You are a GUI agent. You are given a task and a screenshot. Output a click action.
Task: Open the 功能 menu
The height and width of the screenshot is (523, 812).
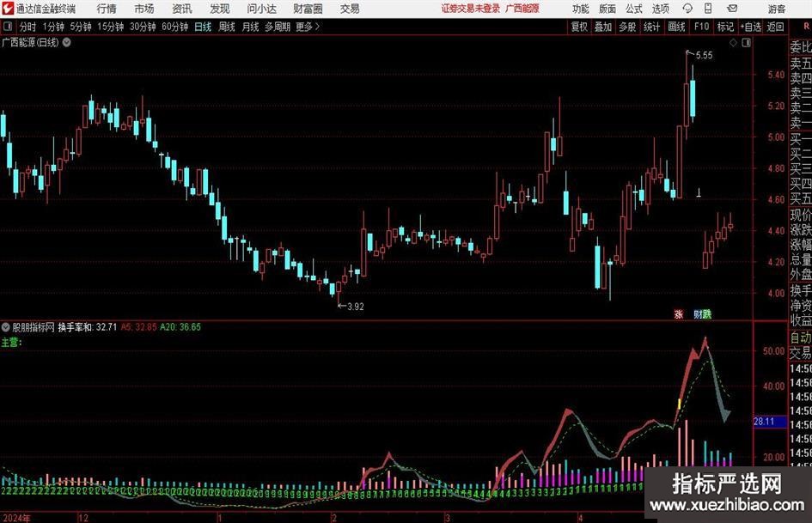point(581,9)
